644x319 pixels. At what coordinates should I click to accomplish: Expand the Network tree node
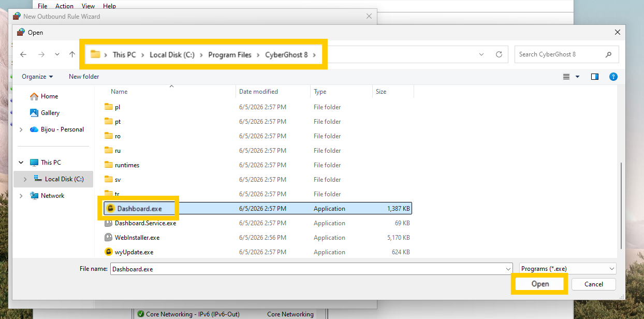21,196
